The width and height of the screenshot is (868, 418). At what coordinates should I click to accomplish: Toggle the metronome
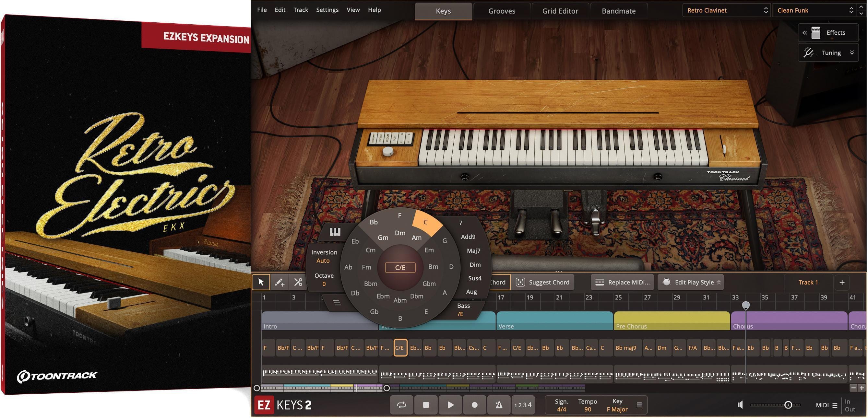[498, 405]
